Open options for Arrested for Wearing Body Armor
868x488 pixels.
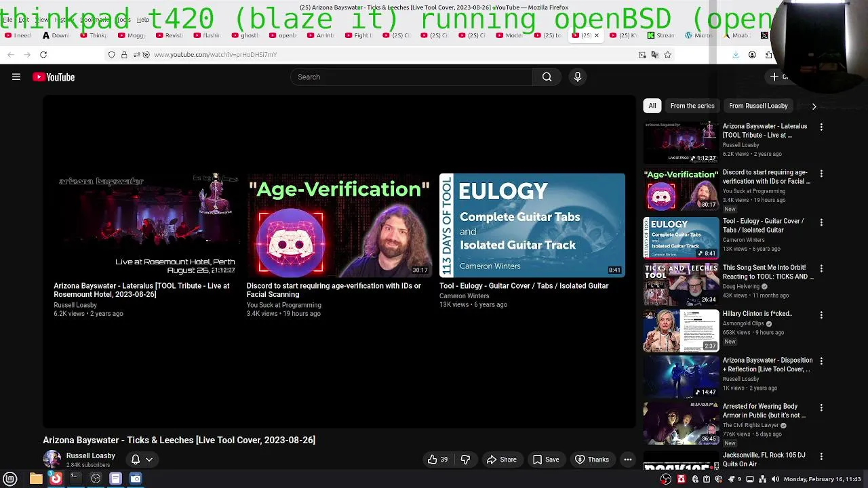[x=821, y=407]
